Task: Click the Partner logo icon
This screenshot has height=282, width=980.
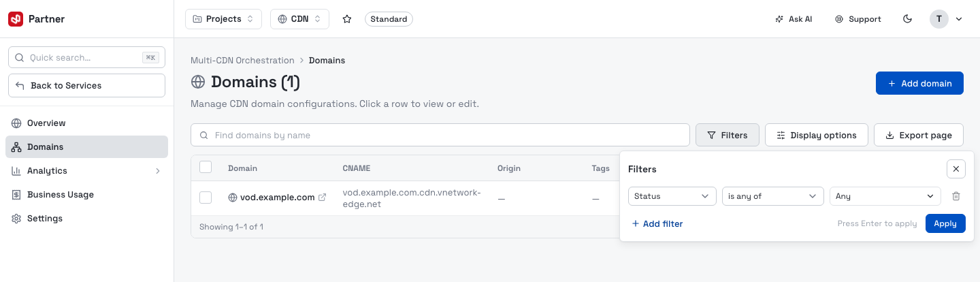Action: tap(16, 19)
